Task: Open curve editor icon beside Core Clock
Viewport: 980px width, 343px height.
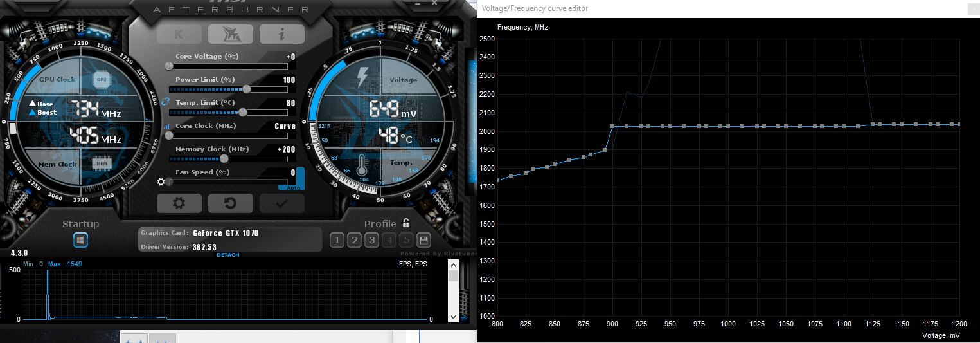Action: coord(167,127)
